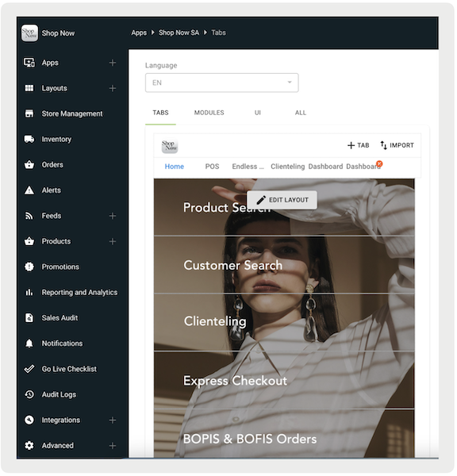Click the Orders basket icon
Screen dimensions: 457x476
pos(29,164)
